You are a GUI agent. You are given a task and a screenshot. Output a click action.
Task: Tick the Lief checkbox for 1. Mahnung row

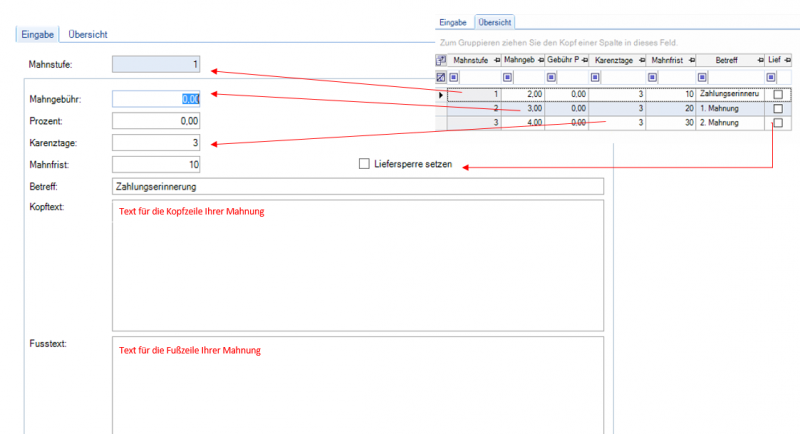coord(778,108)
